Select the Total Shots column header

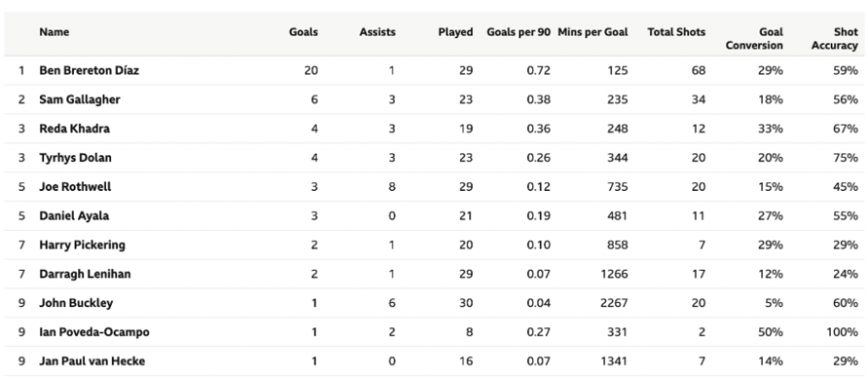point(676,32)
